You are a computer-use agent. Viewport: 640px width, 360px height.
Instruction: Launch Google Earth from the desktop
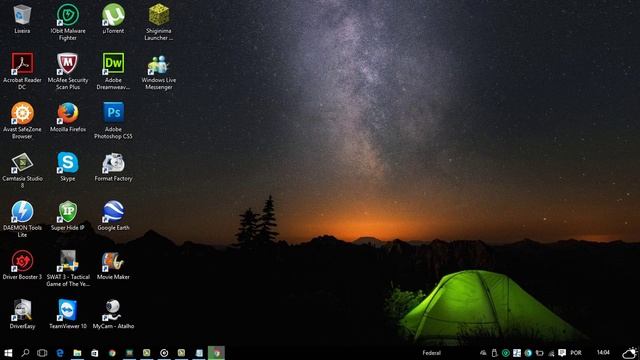tap(113, 216)
